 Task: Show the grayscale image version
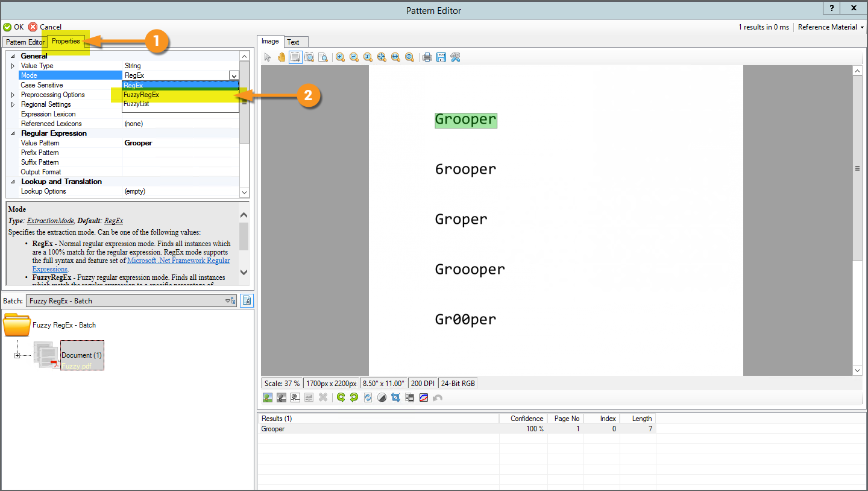click(281, 398)
